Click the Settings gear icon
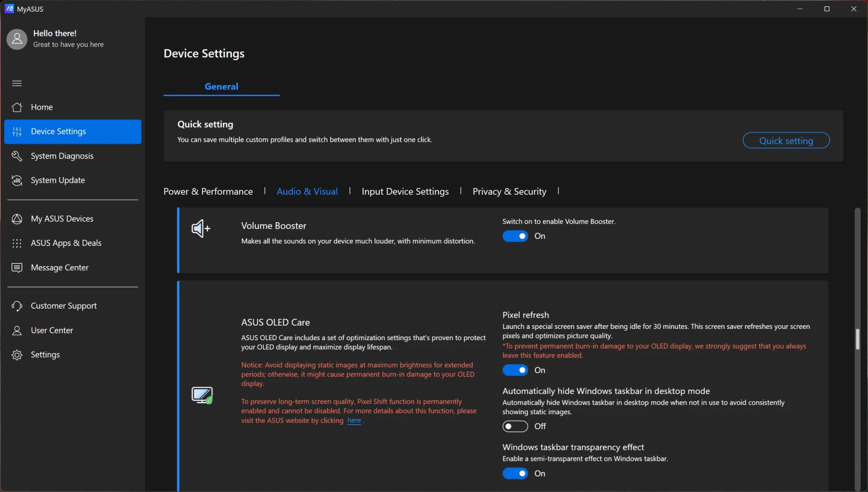 click(x=17, y=355)
